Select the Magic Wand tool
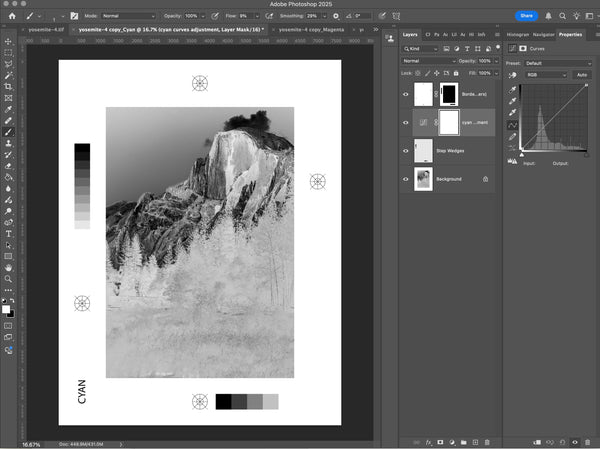Screen dimensions: 600x449 (x=8, y=75)
